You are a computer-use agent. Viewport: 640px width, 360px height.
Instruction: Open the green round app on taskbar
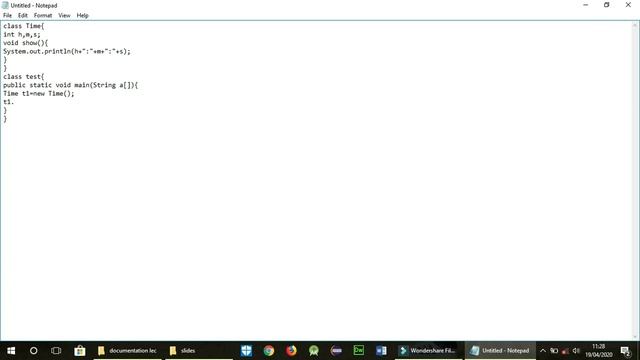(x=313, y=351)
